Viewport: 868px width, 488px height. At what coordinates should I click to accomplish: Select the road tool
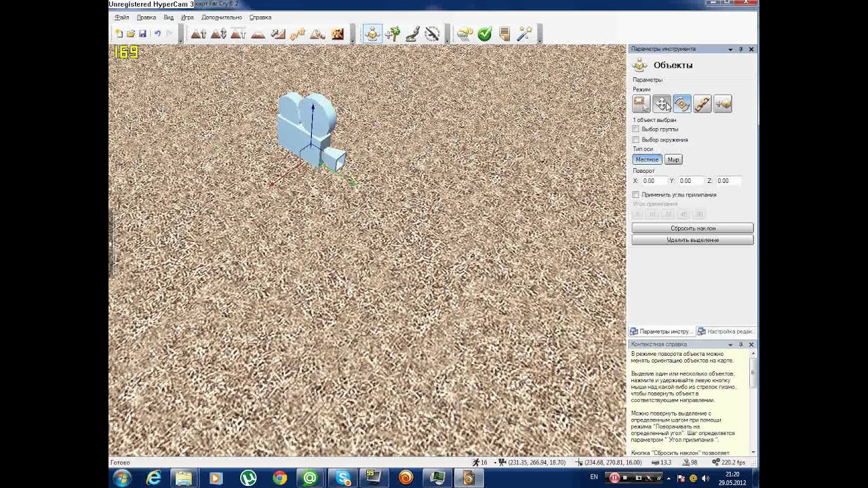click(x=412, y=34)
